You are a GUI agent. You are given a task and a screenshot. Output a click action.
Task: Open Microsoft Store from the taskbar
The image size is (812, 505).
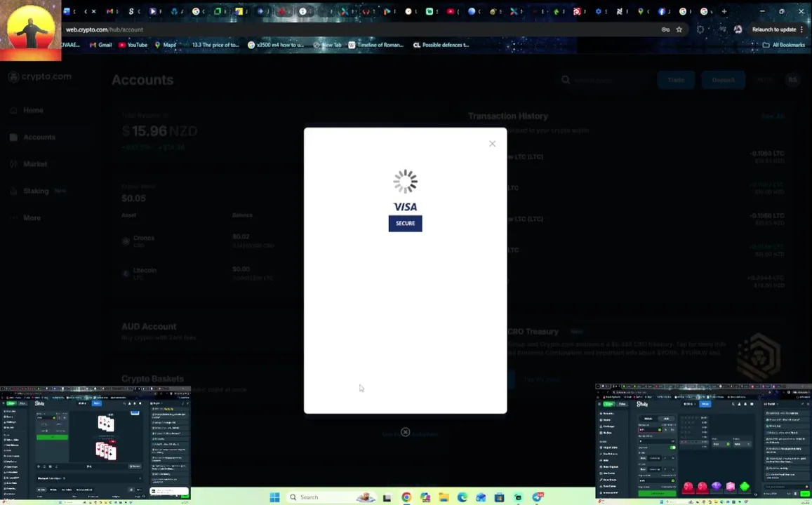point(499,497)
